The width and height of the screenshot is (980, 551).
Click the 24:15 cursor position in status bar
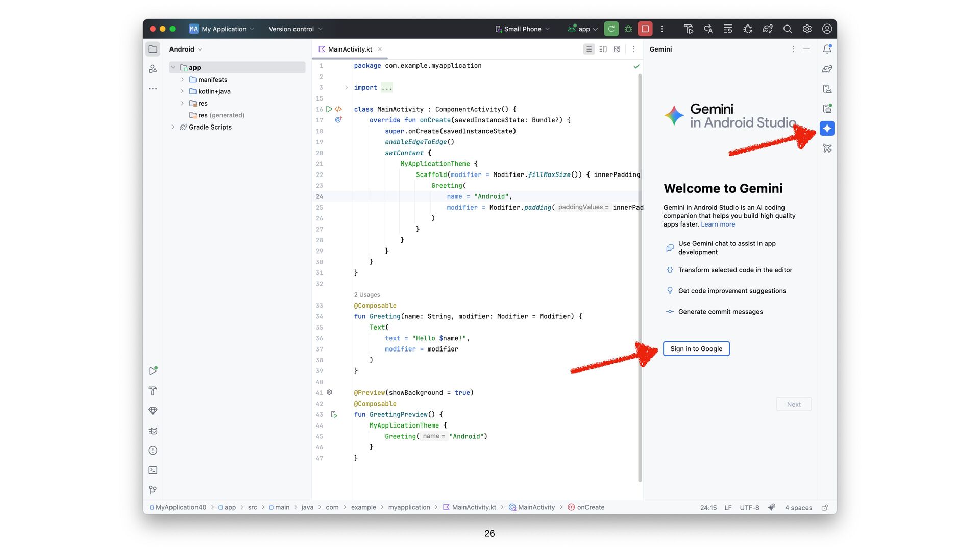point(708,508)
